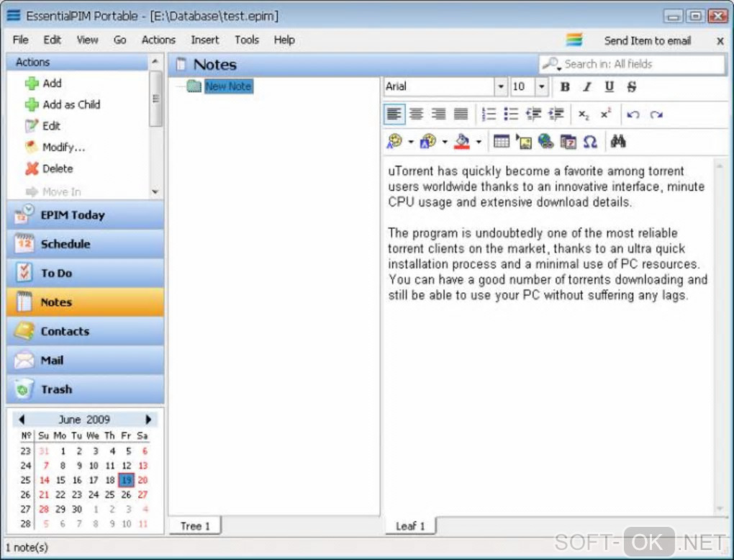Viewport: 734px width, 560px height.
Task: Select June 19 in the calendar
Action: click(x=127, y=480)
